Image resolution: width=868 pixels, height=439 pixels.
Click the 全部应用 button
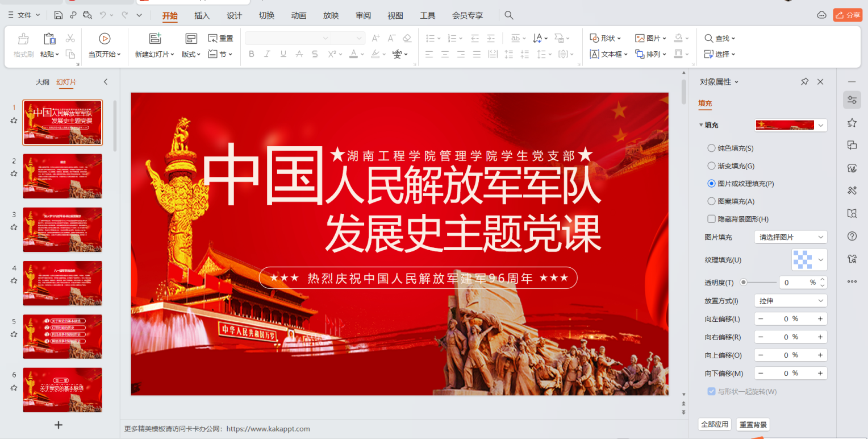715,424
